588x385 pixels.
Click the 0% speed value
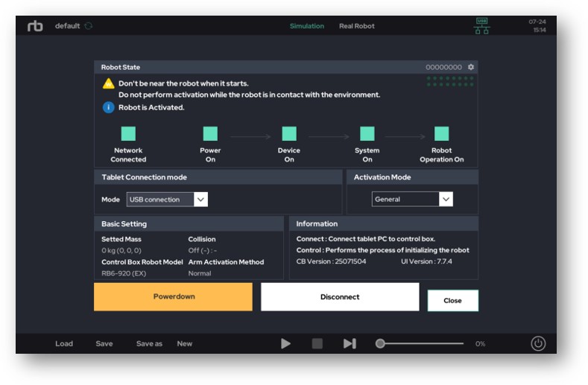(x=481, y=343)
